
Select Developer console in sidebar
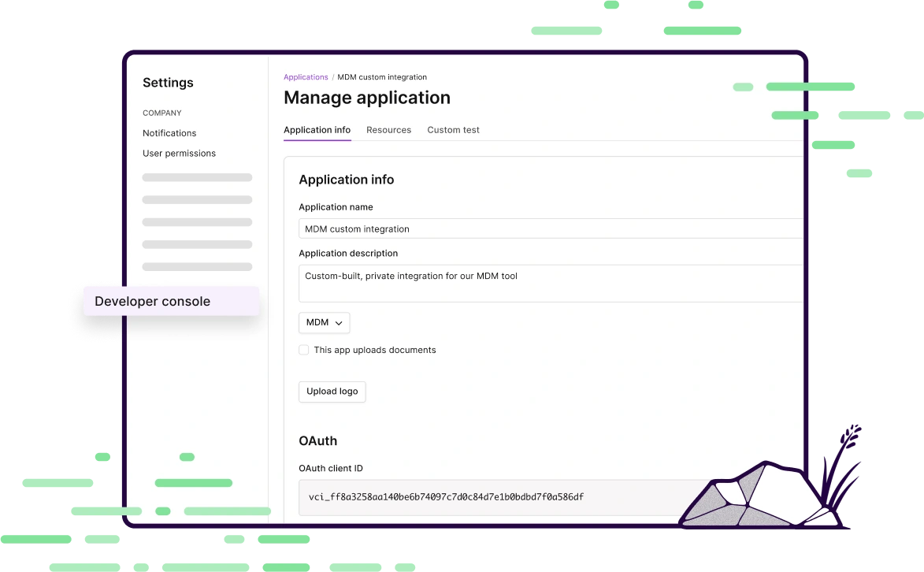pos(171,301)
